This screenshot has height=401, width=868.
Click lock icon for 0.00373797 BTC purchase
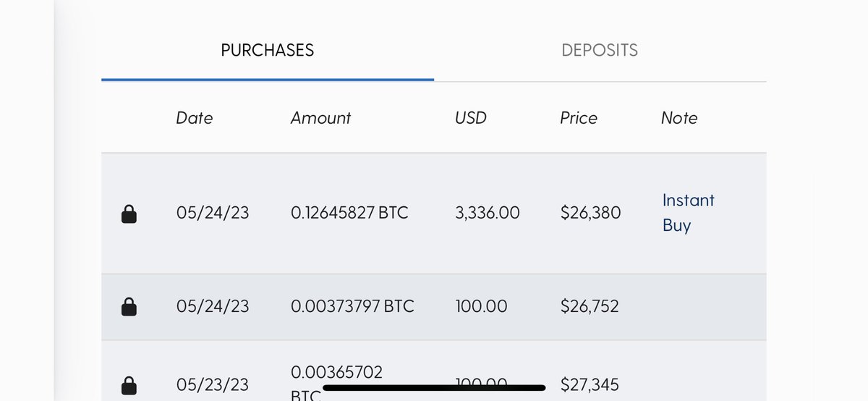129,307
